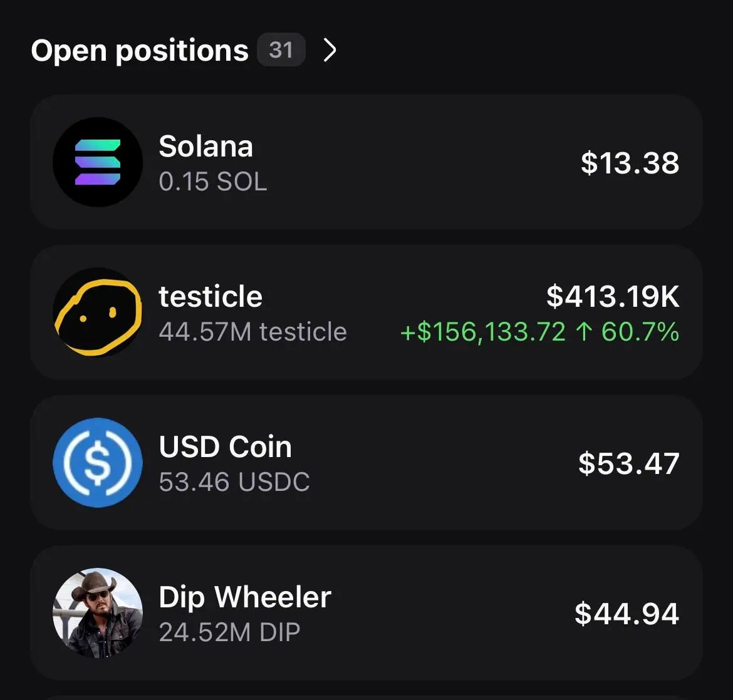Screen dimensions: 733x700
Task: Click the Open positions heading
Action: [x=139, y=51]
